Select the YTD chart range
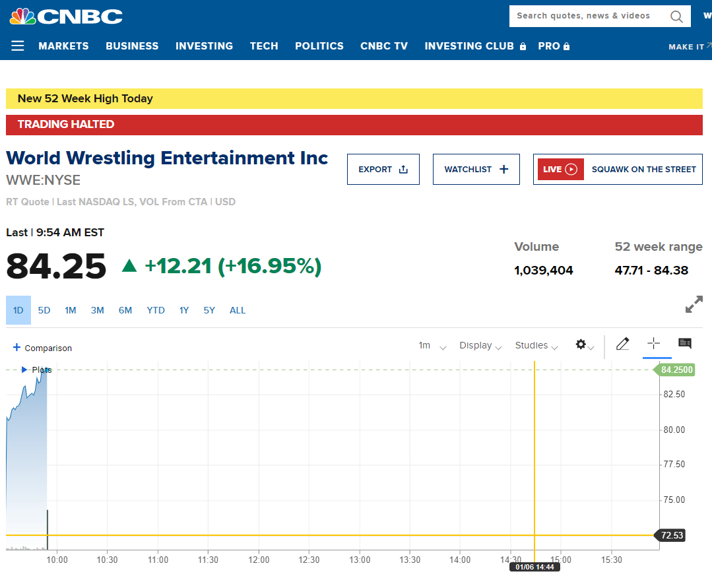The image size is (712, 588). (x=156, y=310)
